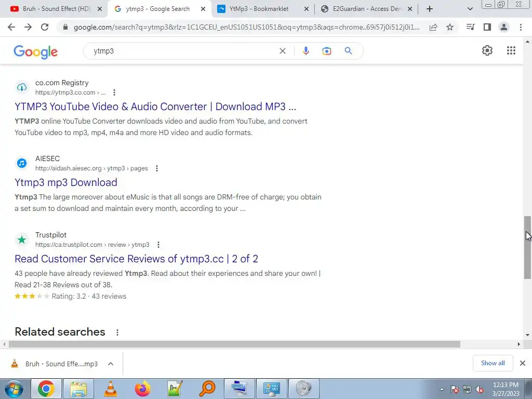This screenshot has height=399, width=532.
Task: Click the address bar URL
Action: click(x=246, y=27)
